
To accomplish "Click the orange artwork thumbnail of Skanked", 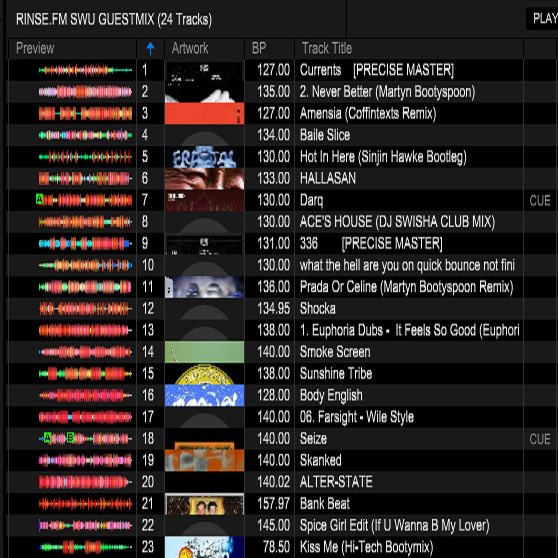I will pos(205,460).
